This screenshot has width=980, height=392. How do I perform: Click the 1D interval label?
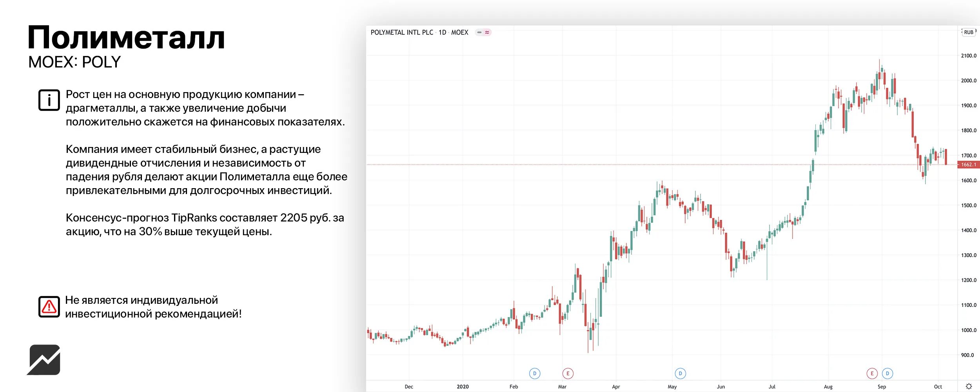coord(443,33)
